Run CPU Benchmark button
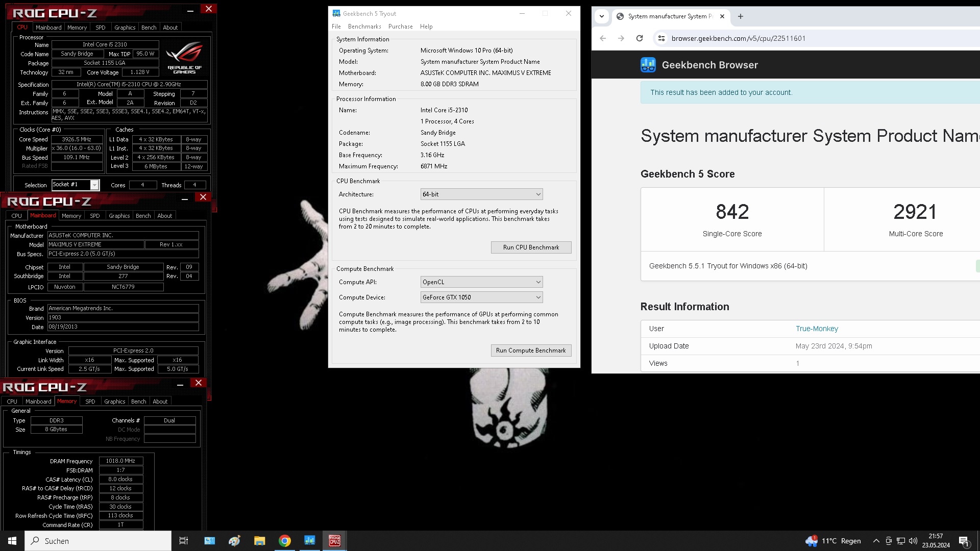This screenshot has height=551, width=980. pyautogui.click(x=531, y=247)
